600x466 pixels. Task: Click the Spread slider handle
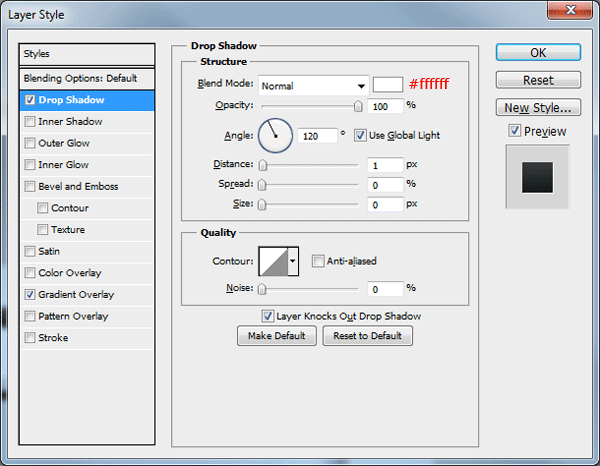coord(262,185)
